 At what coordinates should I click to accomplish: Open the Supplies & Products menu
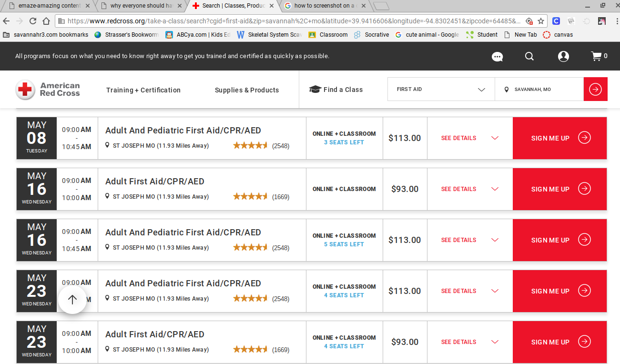click(x=246, y=90)
